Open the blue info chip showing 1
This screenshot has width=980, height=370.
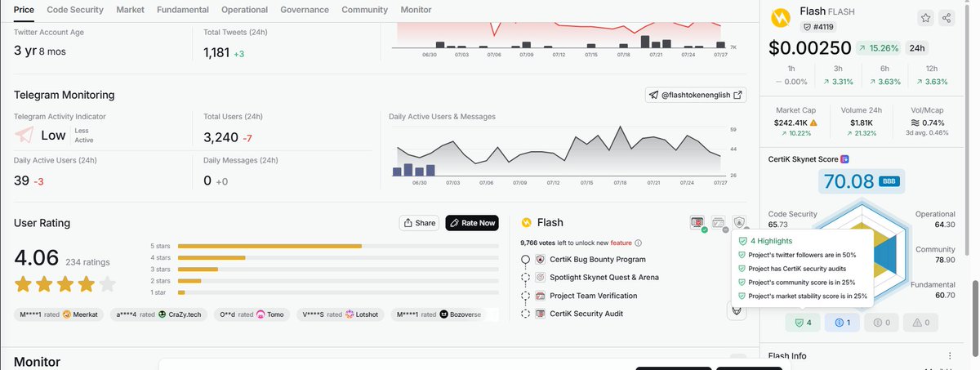[x=842, y=323]
